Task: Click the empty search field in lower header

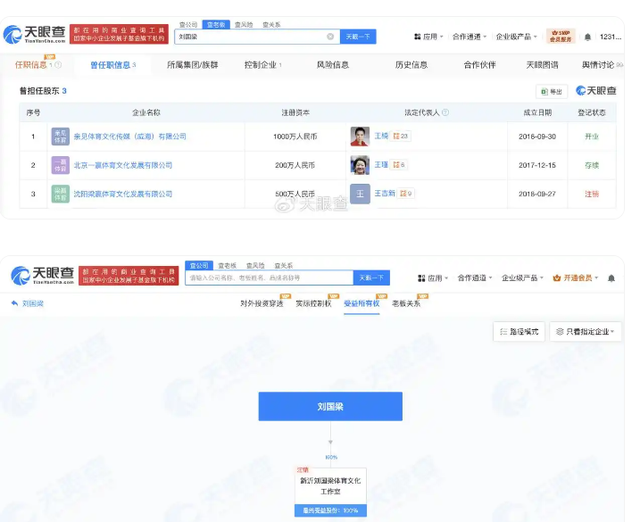Action: (269, 278)
